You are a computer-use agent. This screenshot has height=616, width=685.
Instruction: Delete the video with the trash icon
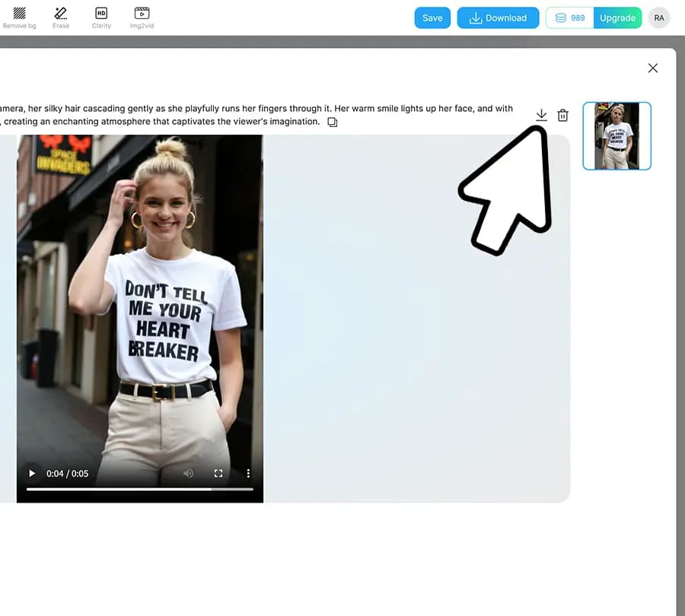tap(562, 116)
